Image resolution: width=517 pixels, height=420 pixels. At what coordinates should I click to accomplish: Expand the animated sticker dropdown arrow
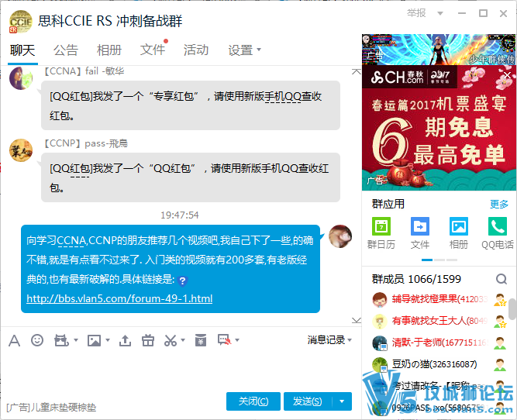76,340
